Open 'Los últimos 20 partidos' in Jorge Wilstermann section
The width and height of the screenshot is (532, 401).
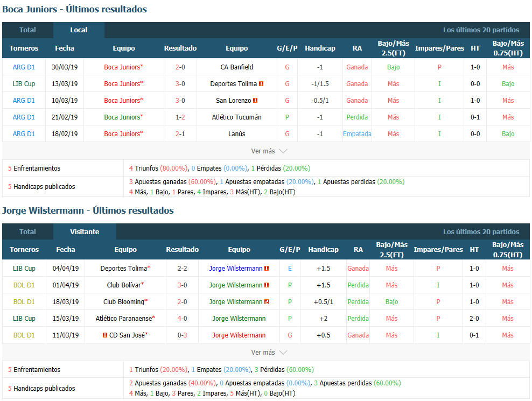[481, 231]
